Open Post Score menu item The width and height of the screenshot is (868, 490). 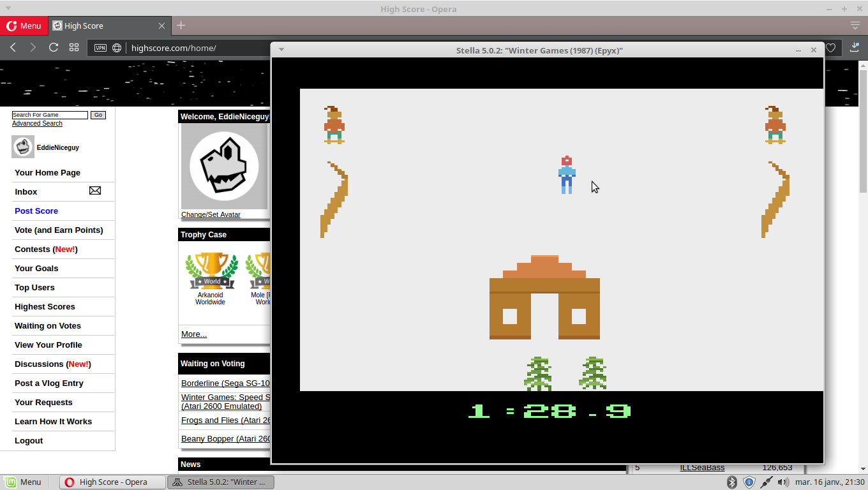36,211
